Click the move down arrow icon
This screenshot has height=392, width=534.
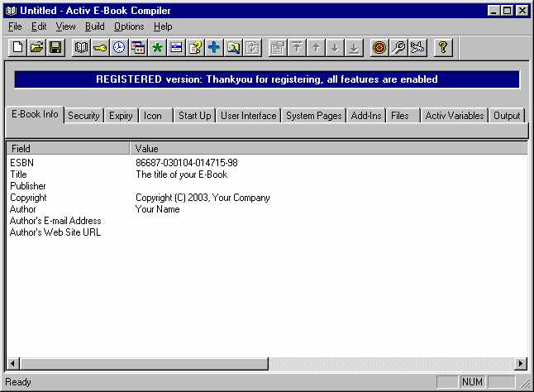click(x=335, y=47)
